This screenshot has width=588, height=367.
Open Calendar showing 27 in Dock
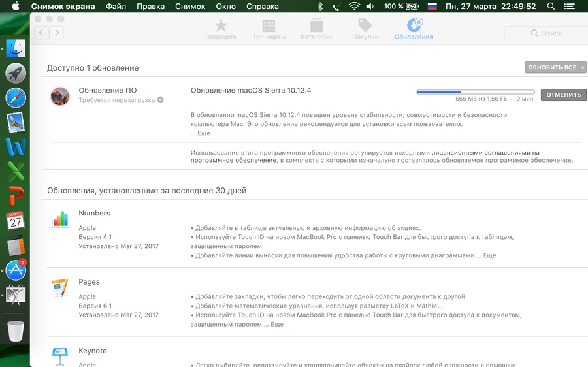16,221
